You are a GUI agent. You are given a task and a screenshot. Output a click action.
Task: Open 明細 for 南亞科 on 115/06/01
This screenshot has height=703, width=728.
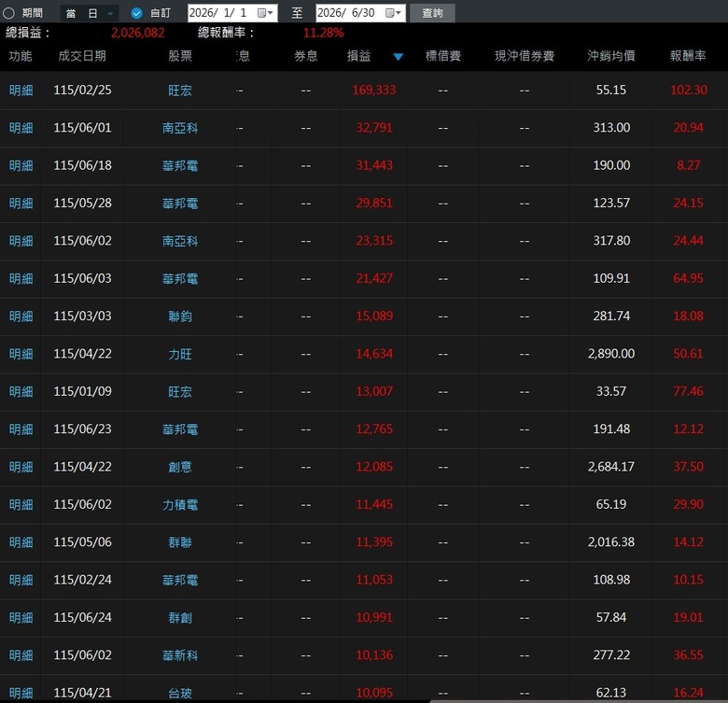pyautogui.click(x=21, y=128)
